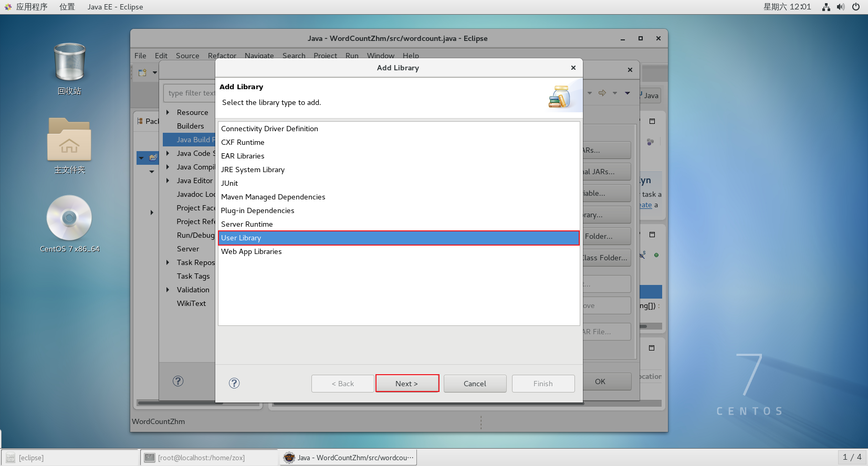Click the volume icon in the top panel

click(x=841, y=7)
